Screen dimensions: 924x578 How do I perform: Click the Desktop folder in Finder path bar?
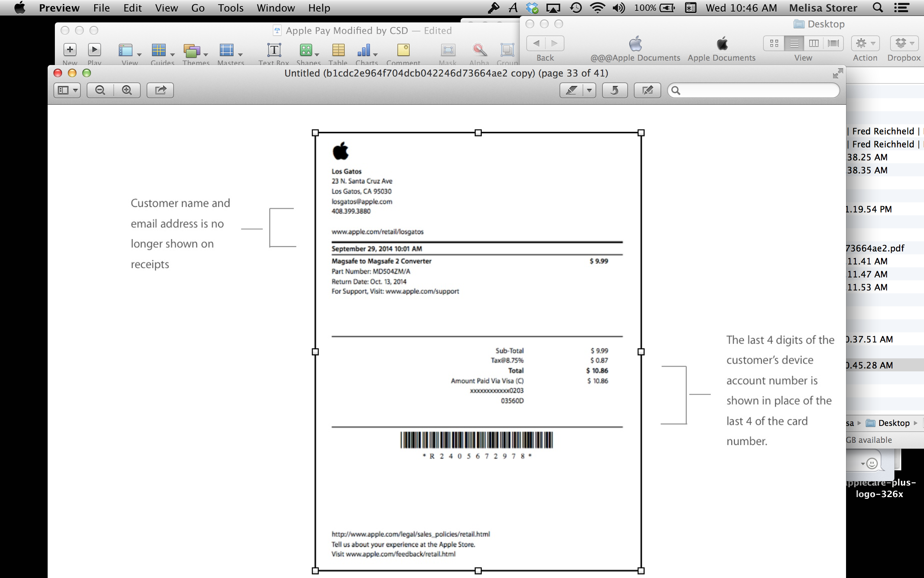point(888,423)
